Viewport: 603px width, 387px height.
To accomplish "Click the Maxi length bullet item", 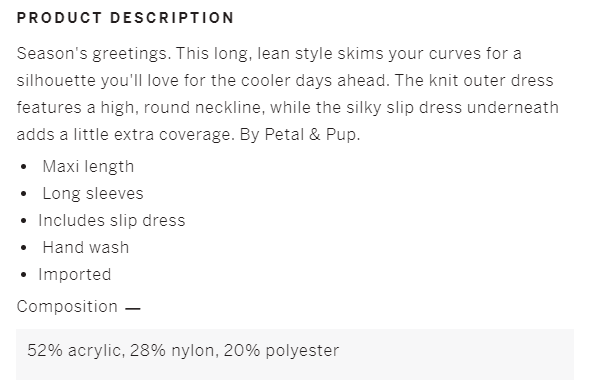I will pyautogui.click(x=88, y=167).
